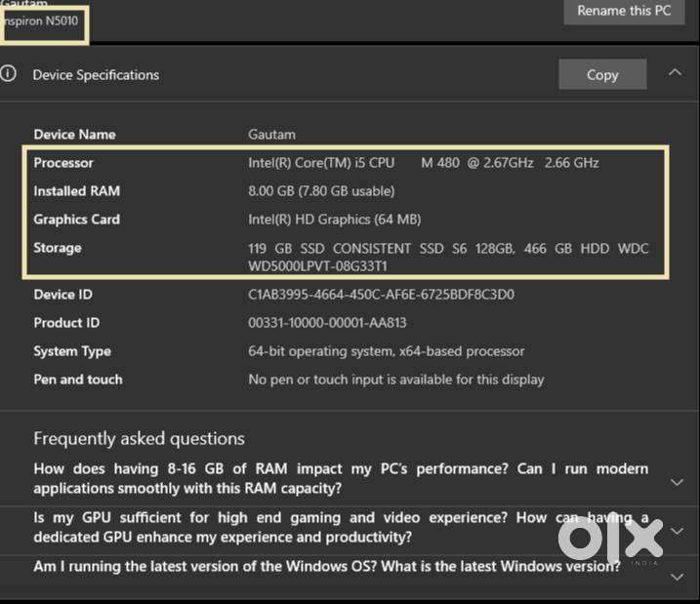Screen dimensions: 700x604
Task: Click the Device ID value text
Action: click(381, 295)
